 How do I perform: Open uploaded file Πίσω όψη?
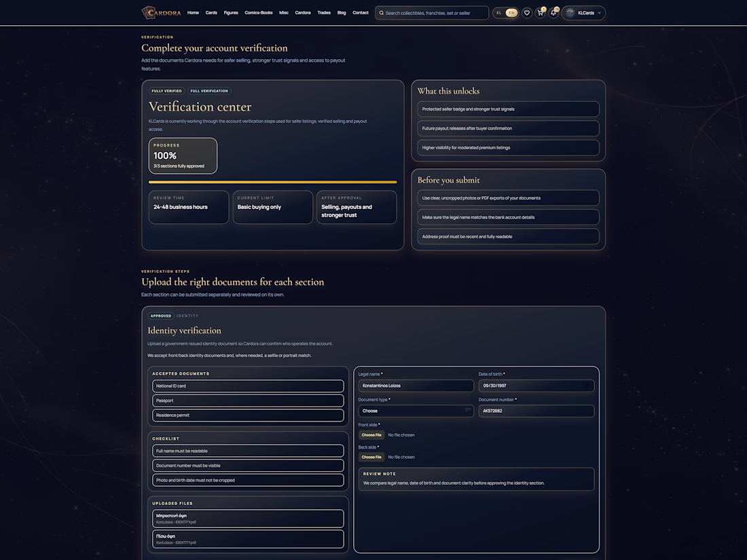pyautogui.click(x=248, y=539)
